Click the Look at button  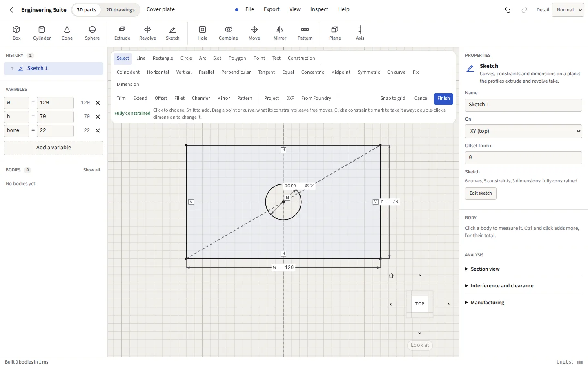coord(420,345)
